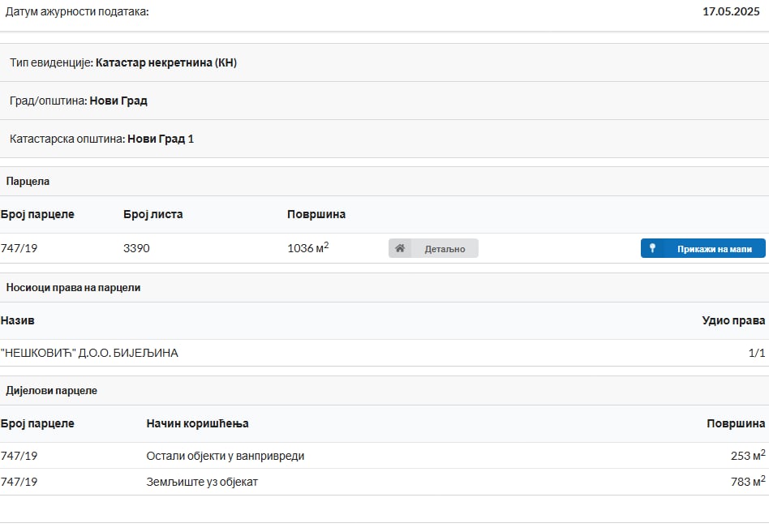Click the map pin icon on blue button
The height and width of the screenshot is (532, 769).
652,248
